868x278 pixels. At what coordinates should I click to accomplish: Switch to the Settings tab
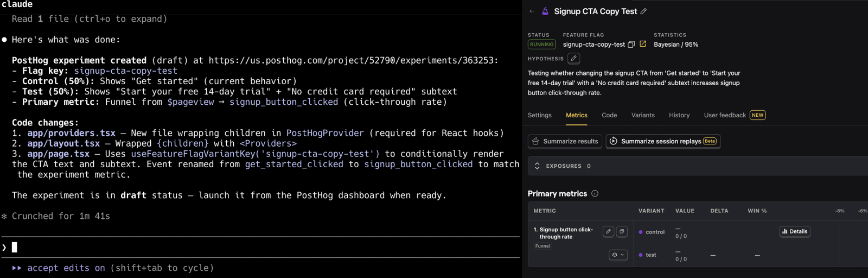tap(540, 115)
